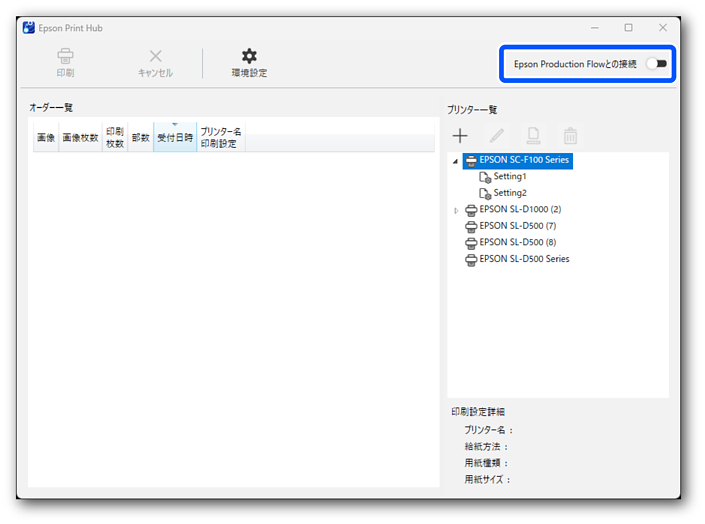Select the EPSON SL-D500 (8) printer
705x524 pixels.
(516, 242)
